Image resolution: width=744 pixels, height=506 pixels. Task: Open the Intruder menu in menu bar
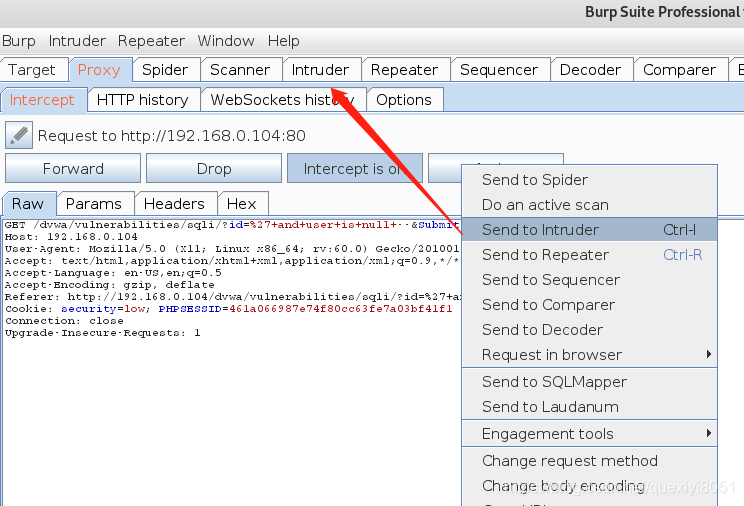77,41
